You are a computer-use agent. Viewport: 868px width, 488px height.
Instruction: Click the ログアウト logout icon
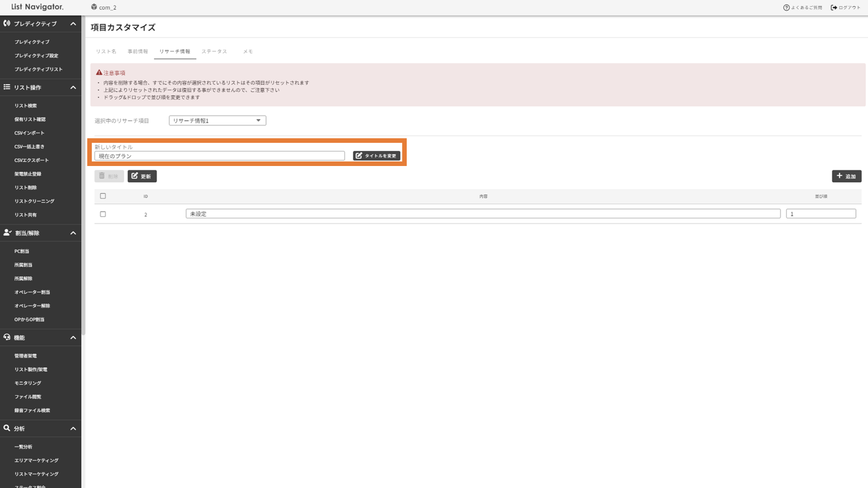pos(834,7)
